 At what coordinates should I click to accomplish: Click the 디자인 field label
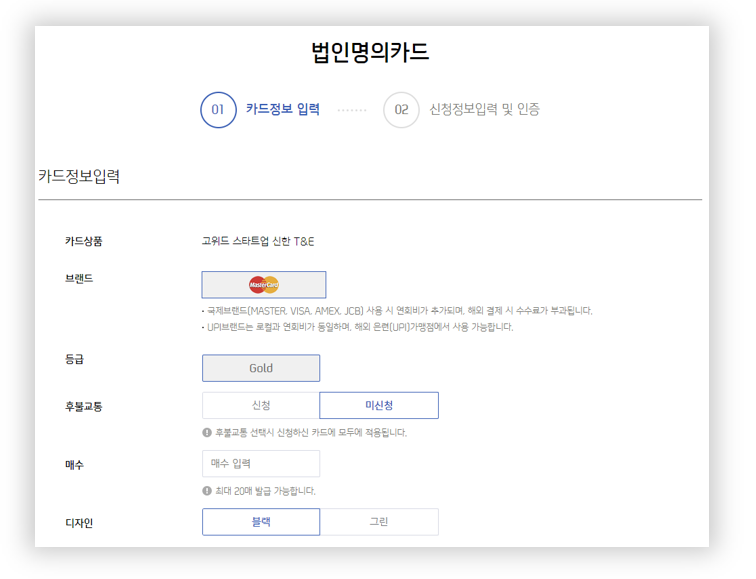(79, 522)
